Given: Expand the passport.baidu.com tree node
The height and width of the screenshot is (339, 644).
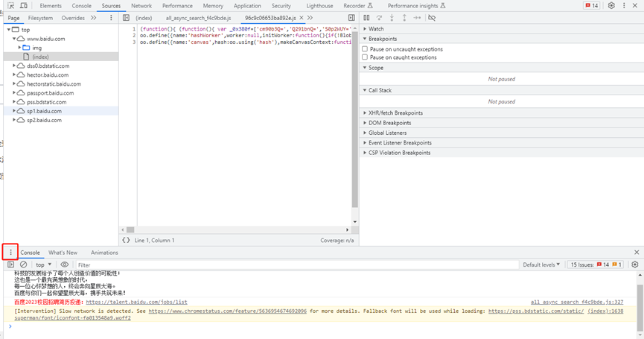Looking at the screenshot, I should (x=14, y=93).
